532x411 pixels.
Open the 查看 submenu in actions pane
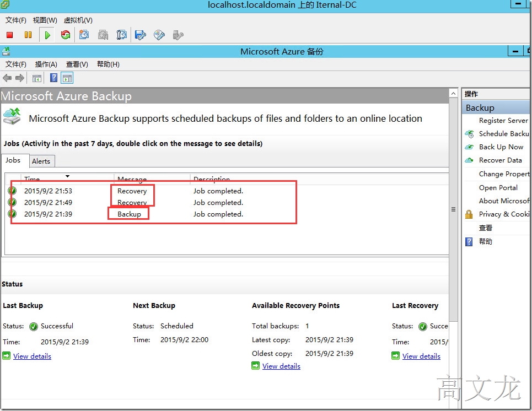(x=485, y=228)
